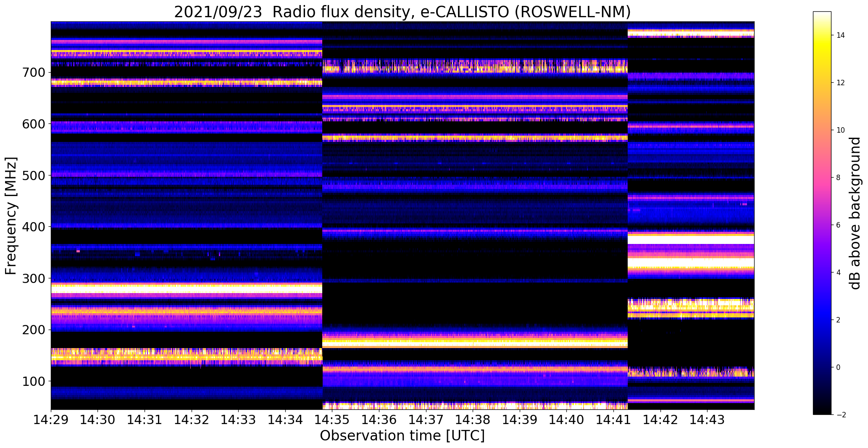
Task: Click the 14:37 time tick label
Action: (426, 420)
